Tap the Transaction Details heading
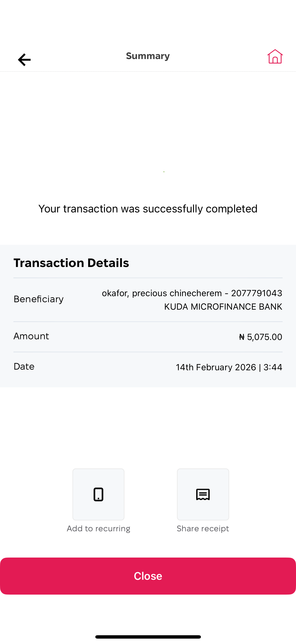Image resolution: width=296 pixels, height=644 pixels. coord(71,263)
